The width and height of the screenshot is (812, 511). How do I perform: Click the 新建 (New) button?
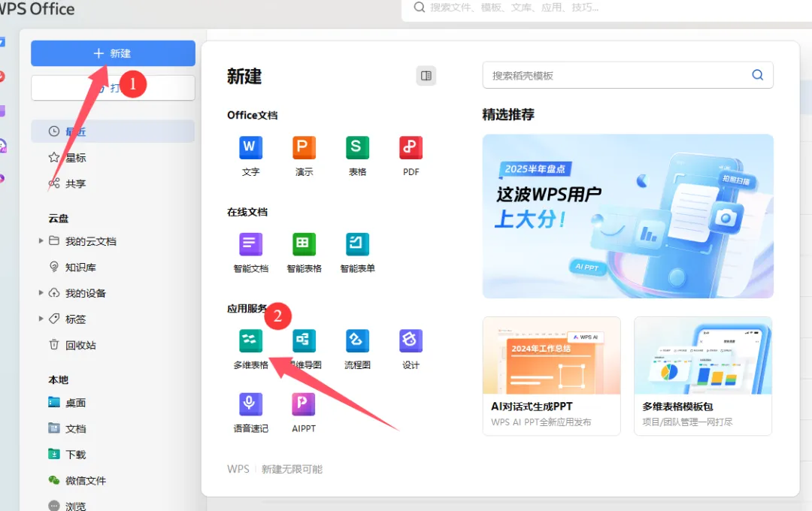[113, 53]
